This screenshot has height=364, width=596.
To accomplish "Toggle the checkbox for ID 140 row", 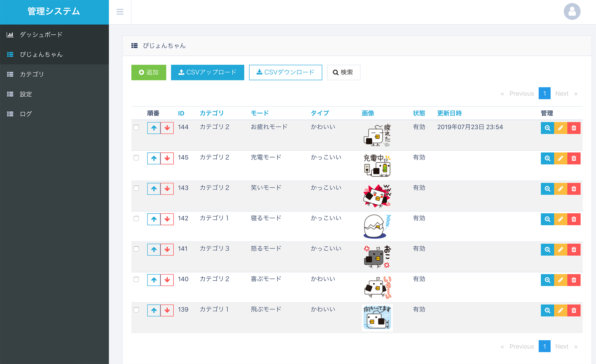I will 136,279.
